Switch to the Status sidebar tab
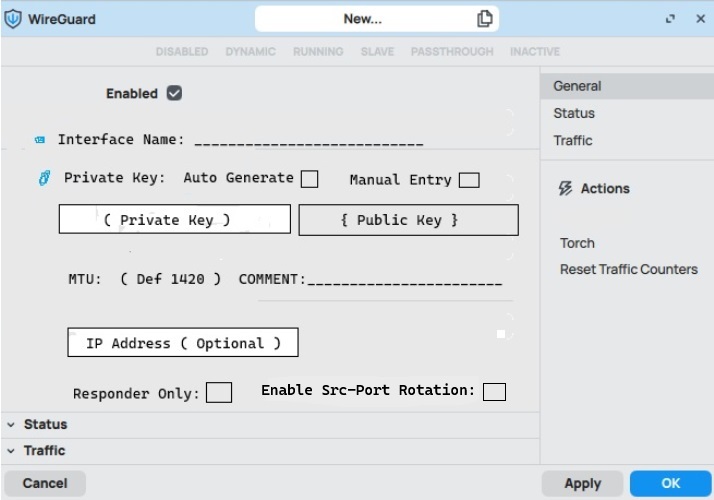This screenshot has width=714, height=500. pyautogui.click(x=574, y=113)
